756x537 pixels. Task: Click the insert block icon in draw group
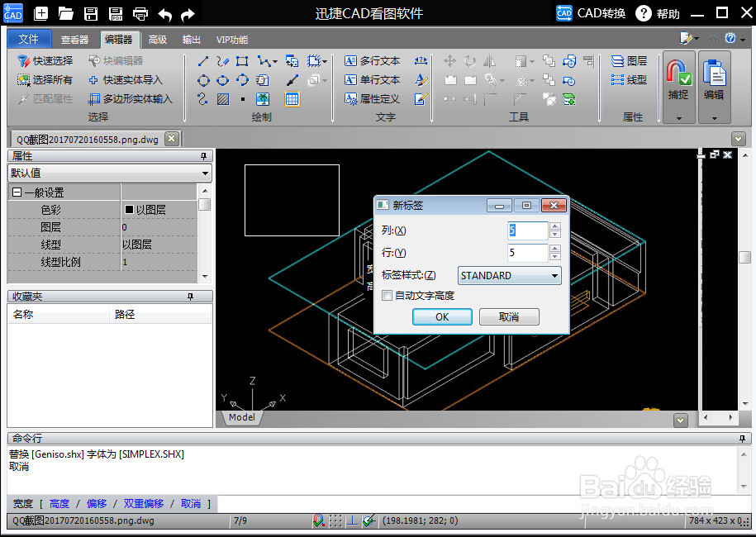[292, 61]
